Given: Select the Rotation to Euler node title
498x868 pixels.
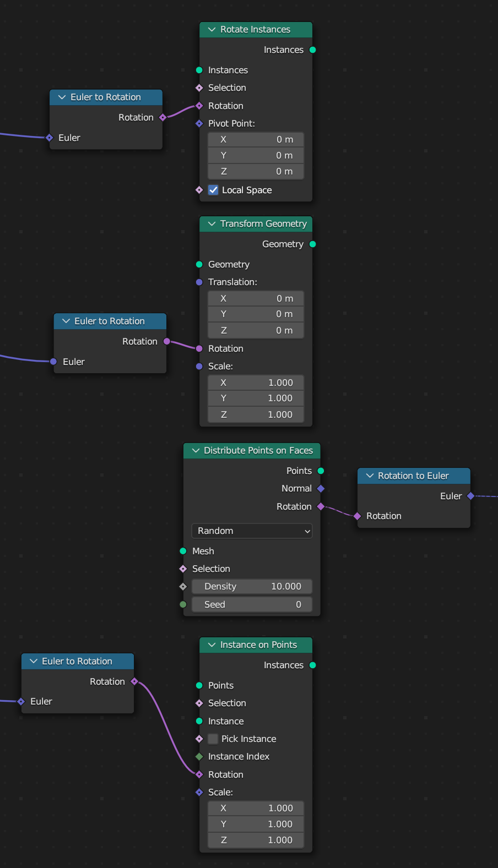Looking at the screenshot, I should 413,476.
